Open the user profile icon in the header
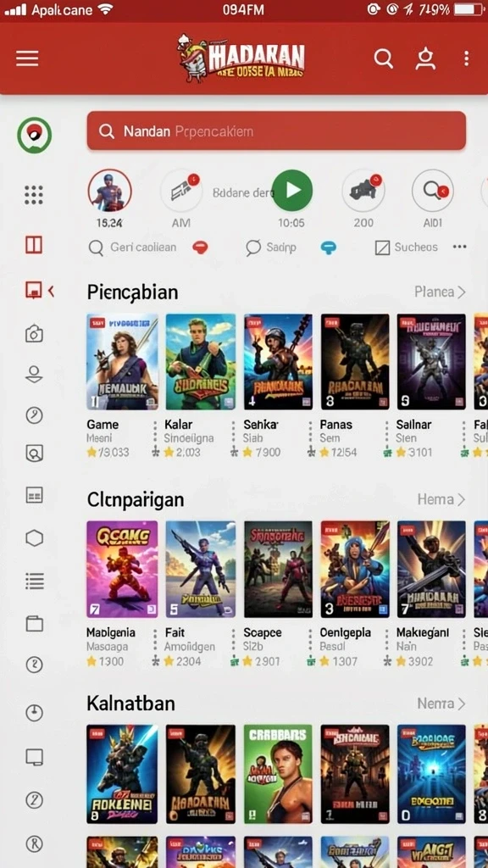The image size is (488, 868). coord(425,58)
